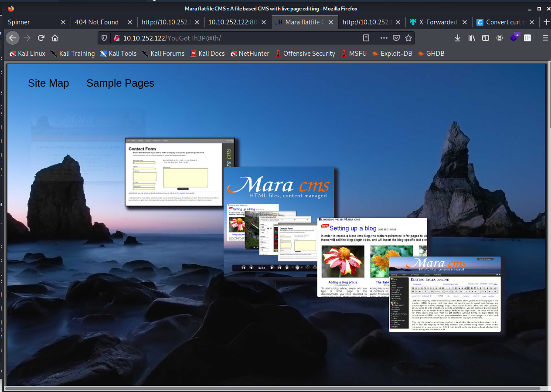Go to the Firefox home page

[55, 38]
